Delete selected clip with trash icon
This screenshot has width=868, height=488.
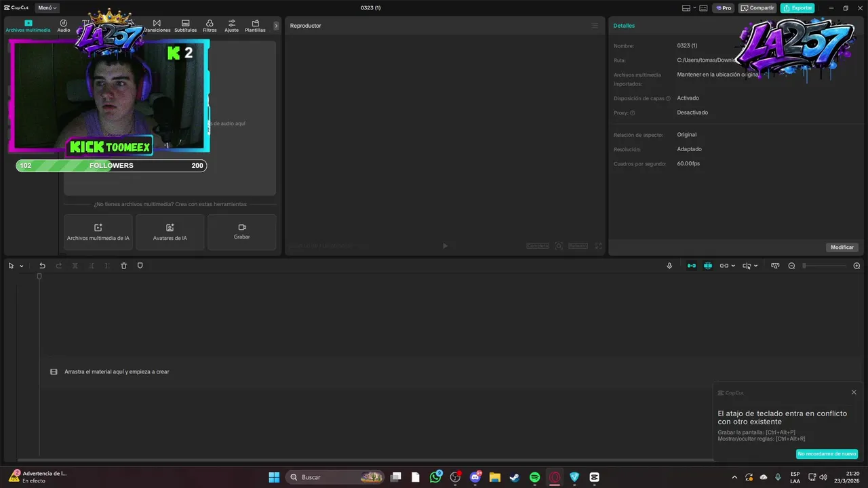pos(123,266)
